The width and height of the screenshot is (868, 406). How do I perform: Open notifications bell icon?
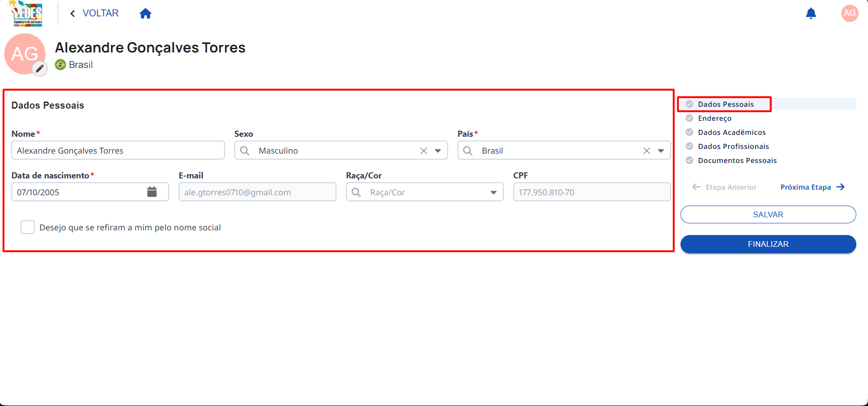pos(811,14)
